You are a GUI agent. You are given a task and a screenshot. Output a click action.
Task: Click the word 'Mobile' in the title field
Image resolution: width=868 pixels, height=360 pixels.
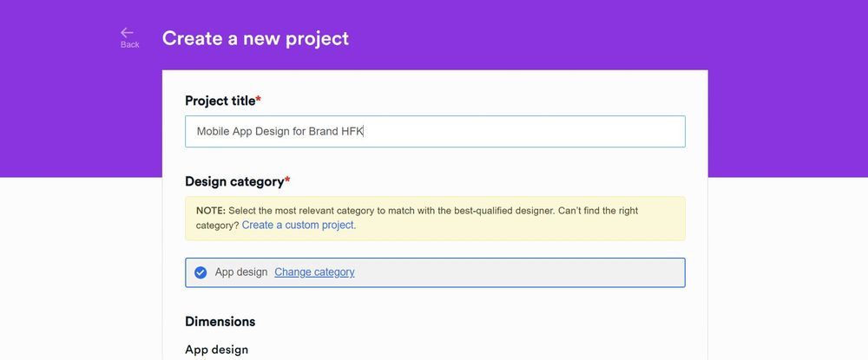[213, 132]
